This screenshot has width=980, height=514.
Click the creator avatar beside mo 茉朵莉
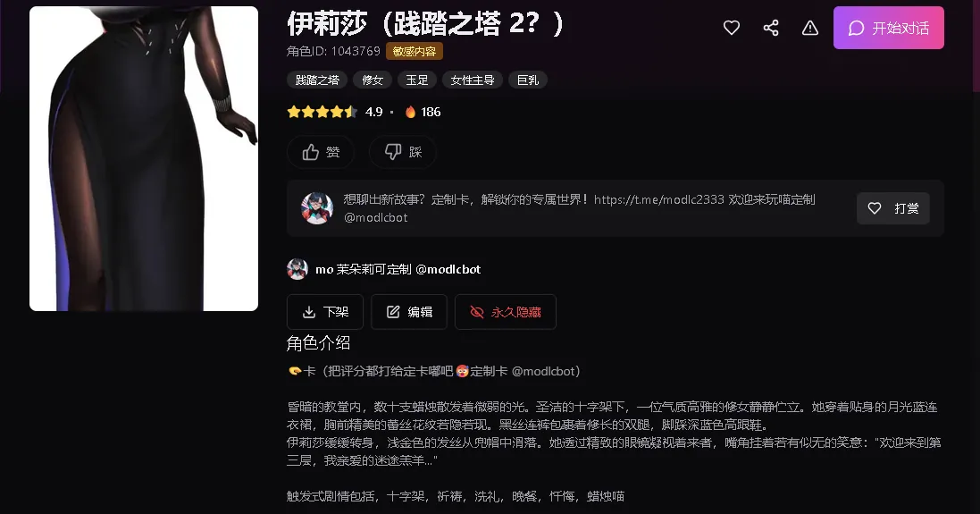[x=297, y=269]
